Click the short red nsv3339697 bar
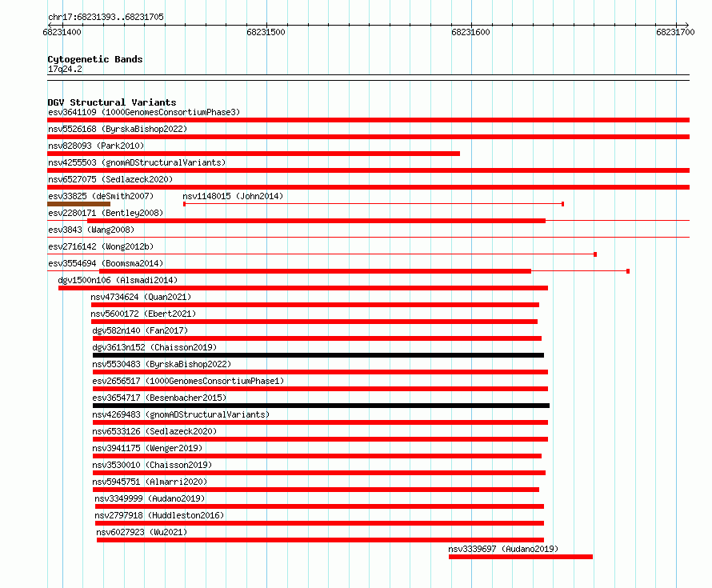 (x=521, y=557)
